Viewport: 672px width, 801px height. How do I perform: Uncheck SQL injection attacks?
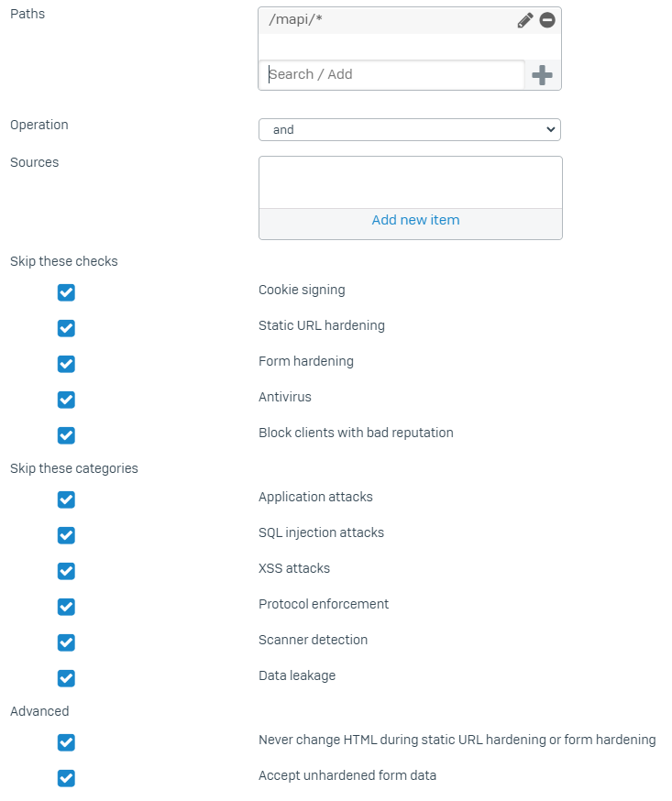tap(66, 535)
